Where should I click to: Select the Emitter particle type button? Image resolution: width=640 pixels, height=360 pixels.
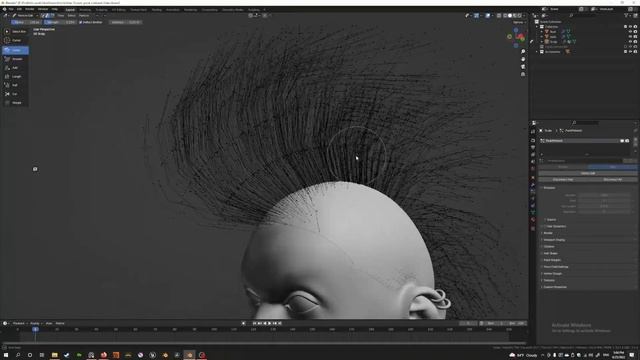(563, 167)
